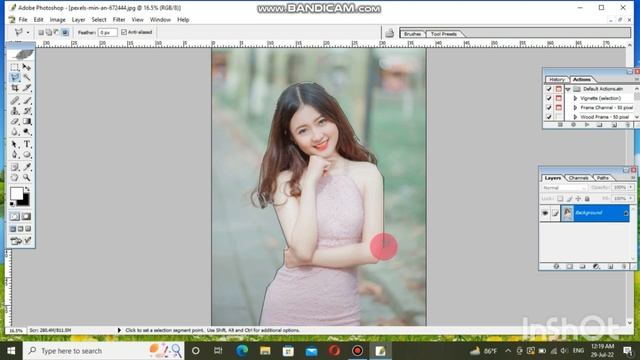Toggle dialog on/off for Vignette action

pos(559,98)
